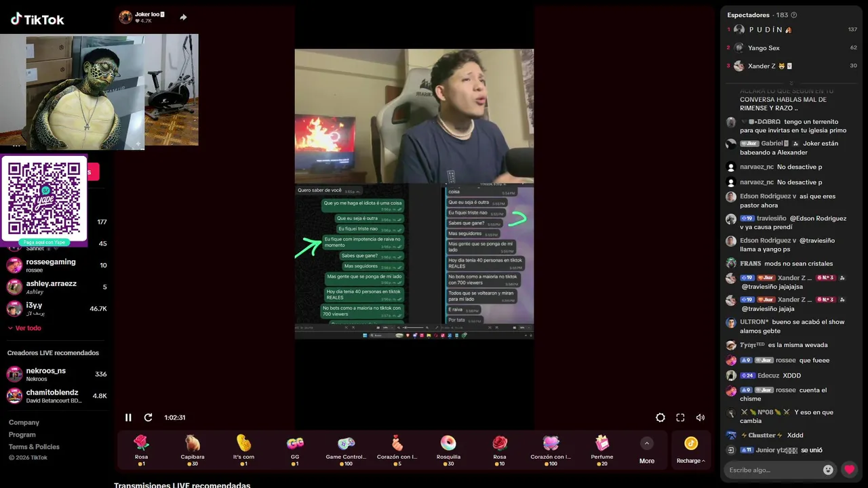868x488 pixels.
Task: Send the GG gift
Action: (295, 451)
